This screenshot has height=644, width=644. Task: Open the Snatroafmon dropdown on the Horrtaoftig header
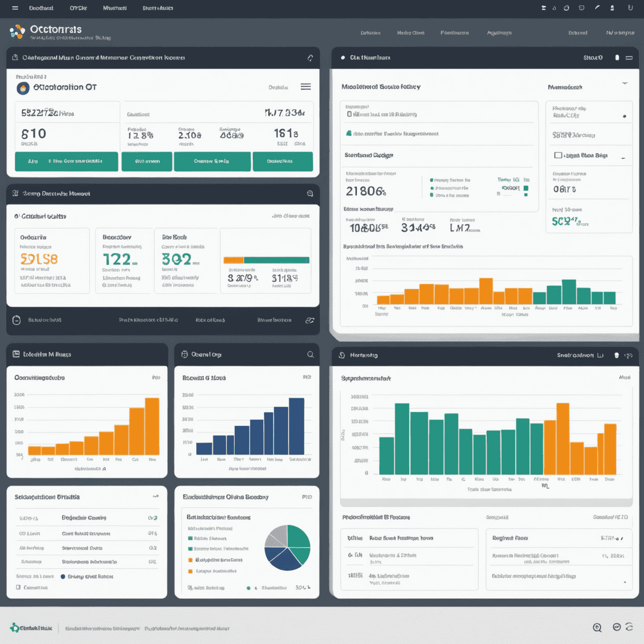point(580,355)
